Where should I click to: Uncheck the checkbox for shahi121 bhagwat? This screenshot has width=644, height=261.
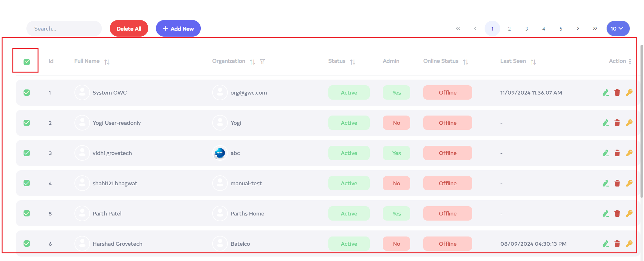click(27, 183)
